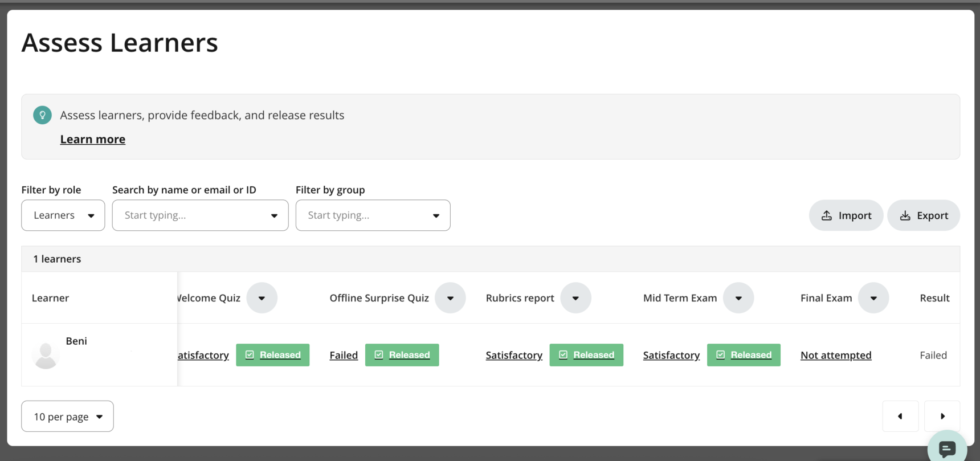Go to the next page arrow
980x461 pixels.
(x=942, y=417)
